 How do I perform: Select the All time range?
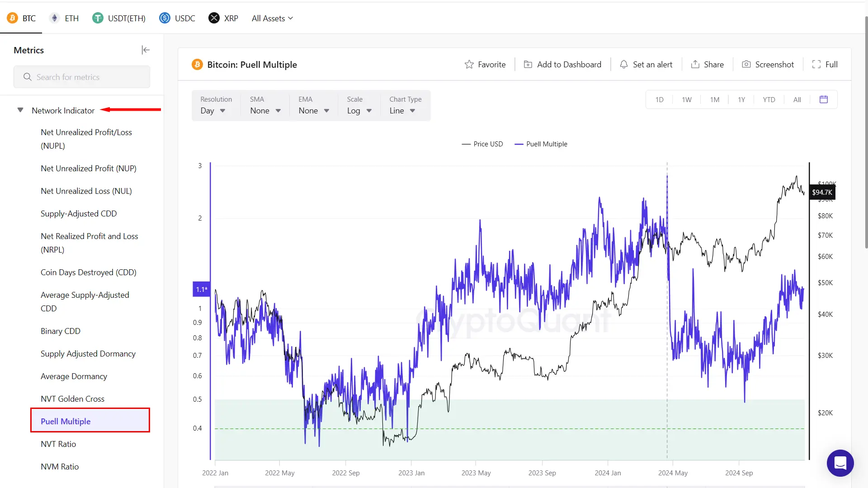coord(797,99)
